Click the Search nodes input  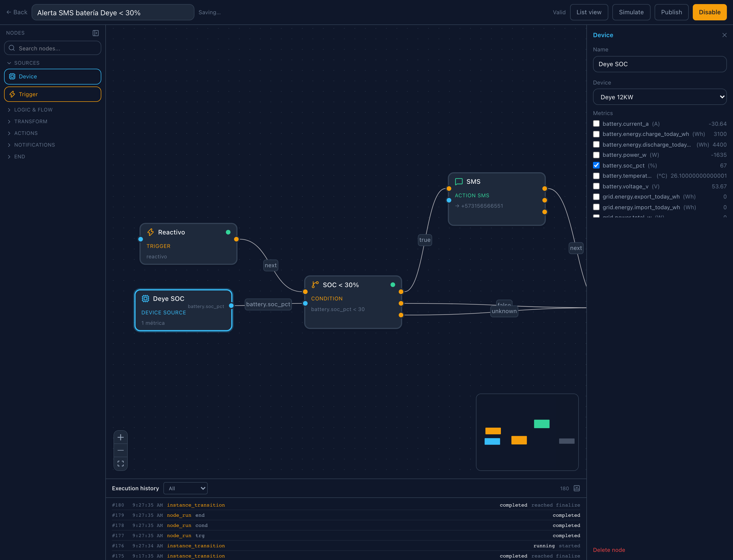pos(53,48)
